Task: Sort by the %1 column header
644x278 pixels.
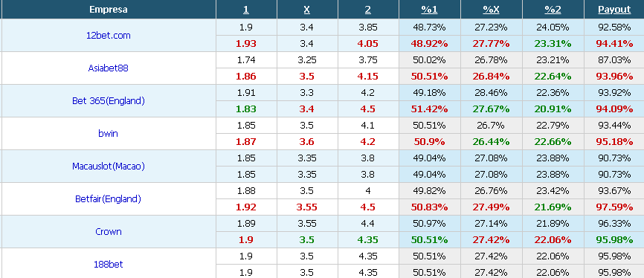Action: (x=429, y=10)
